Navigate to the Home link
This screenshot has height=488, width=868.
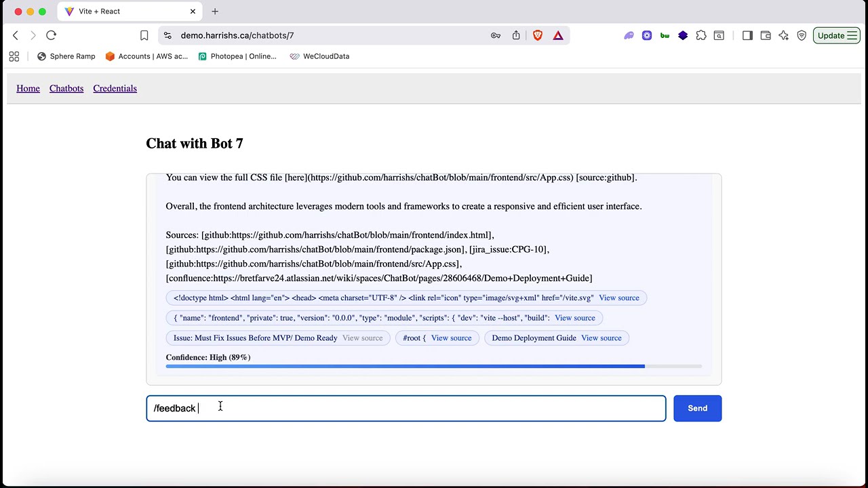pyautogui.click(x=28, y=88)
